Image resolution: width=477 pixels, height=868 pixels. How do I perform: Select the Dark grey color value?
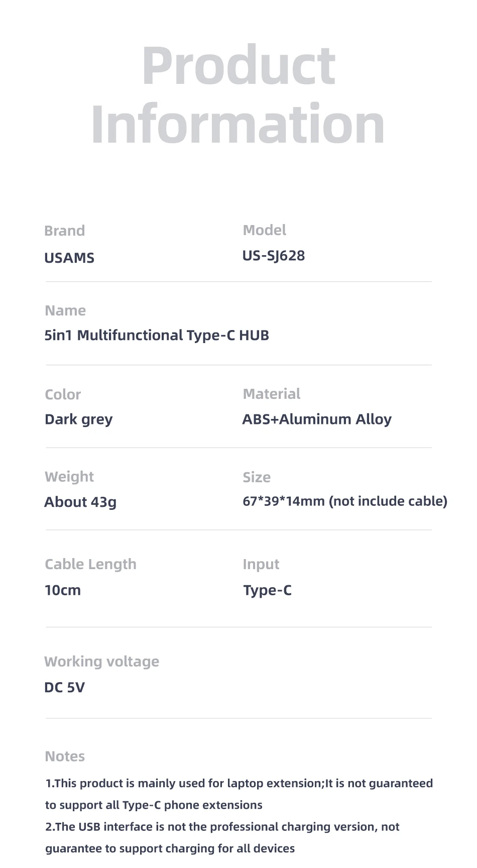(78, 419)
